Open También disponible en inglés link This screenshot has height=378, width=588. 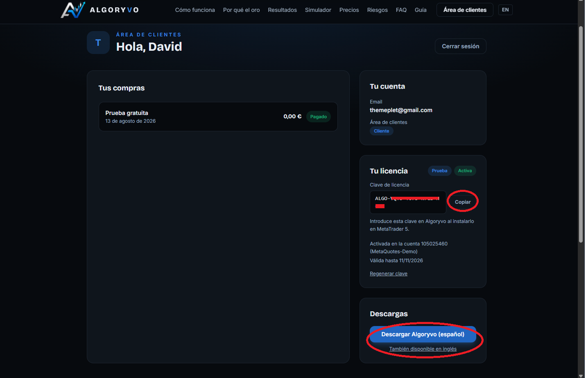coord(423,349)
